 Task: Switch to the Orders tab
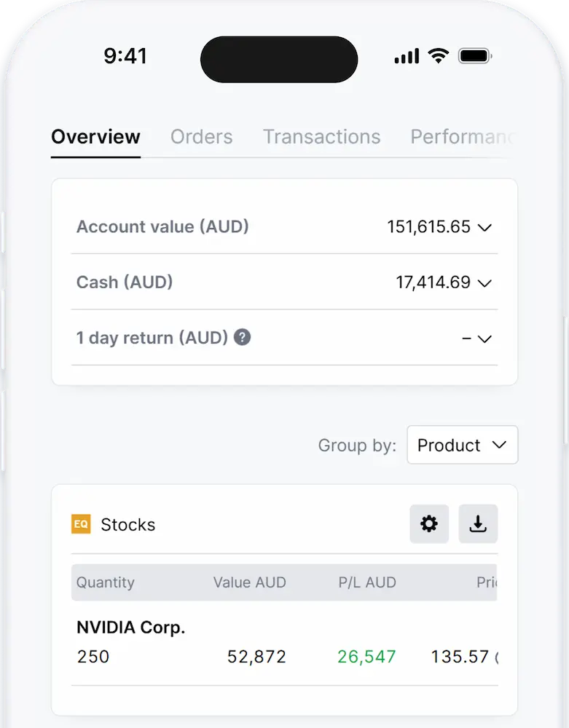(201, 137)
